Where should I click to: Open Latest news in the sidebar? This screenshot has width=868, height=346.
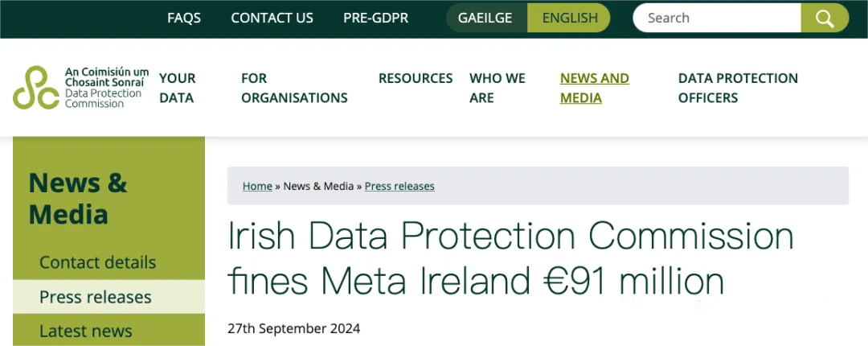(x=86, y=331)
